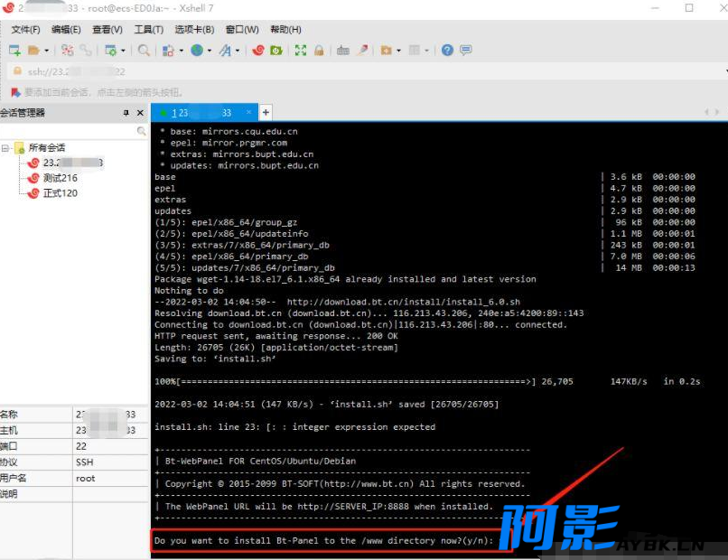Toggle full screen mode icon

pos(301,51)
